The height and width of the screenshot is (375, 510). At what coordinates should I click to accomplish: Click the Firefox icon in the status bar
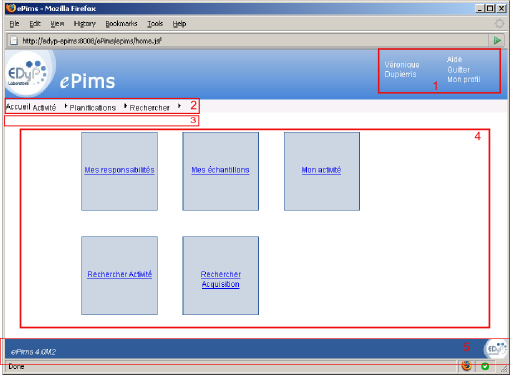(x=466, y=366)
